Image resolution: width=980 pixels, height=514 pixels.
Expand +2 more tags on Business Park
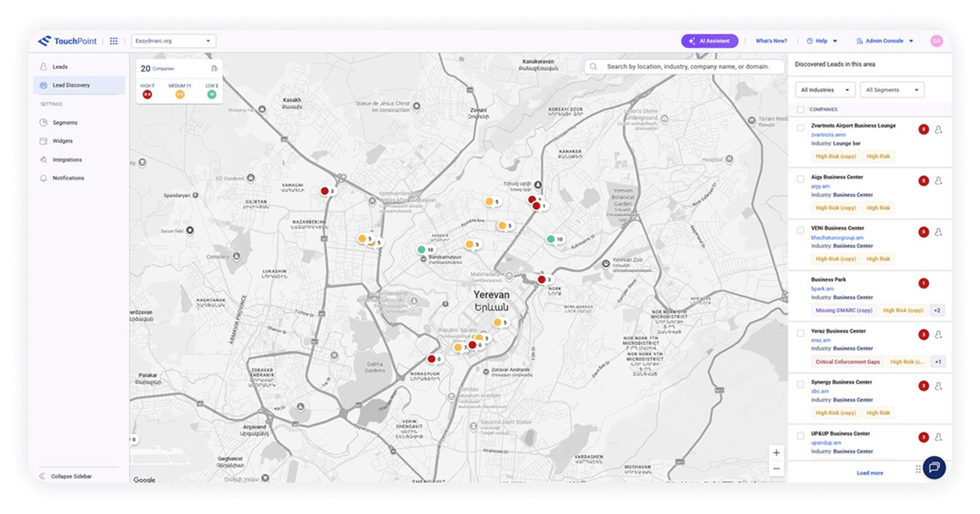click(937, 310)
